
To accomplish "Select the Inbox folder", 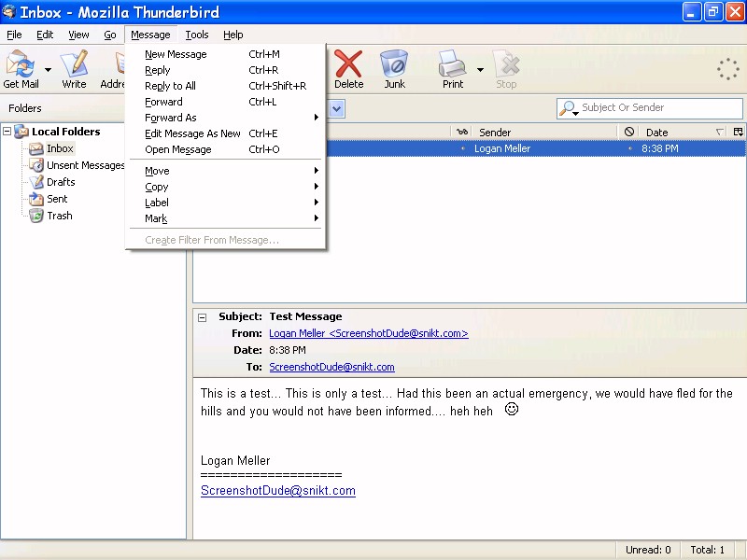I will (51, 148).
